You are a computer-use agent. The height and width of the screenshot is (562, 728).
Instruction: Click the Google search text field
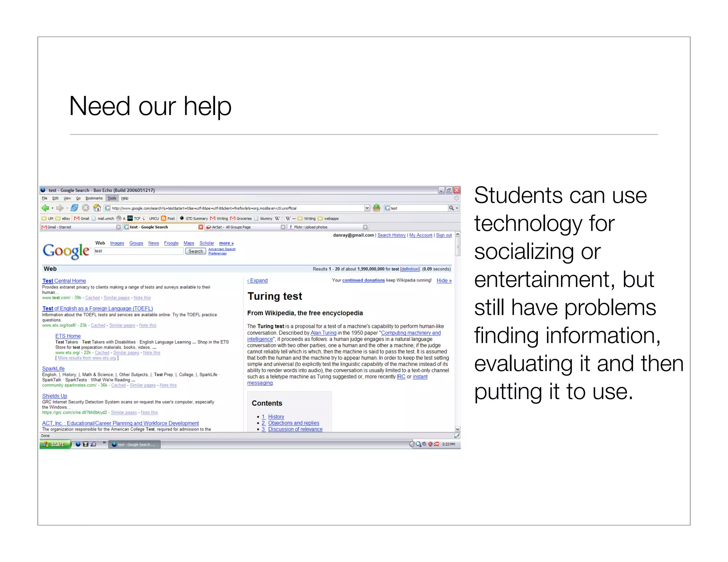point(139,251)
